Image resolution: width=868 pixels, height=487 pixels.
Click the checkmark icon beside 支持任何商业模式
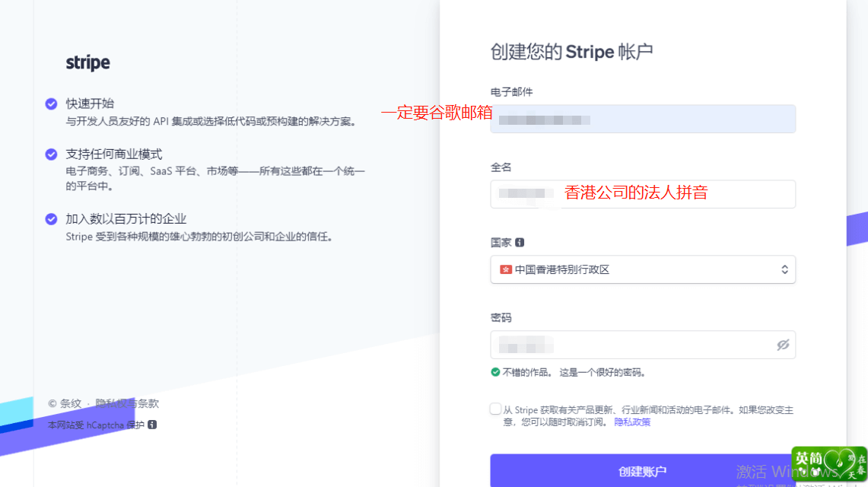coord(51,154)
